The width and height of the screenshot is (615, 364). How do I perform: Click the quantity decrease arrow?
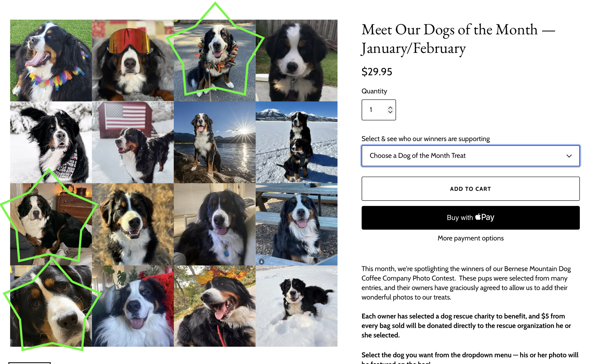coord(390,112)
